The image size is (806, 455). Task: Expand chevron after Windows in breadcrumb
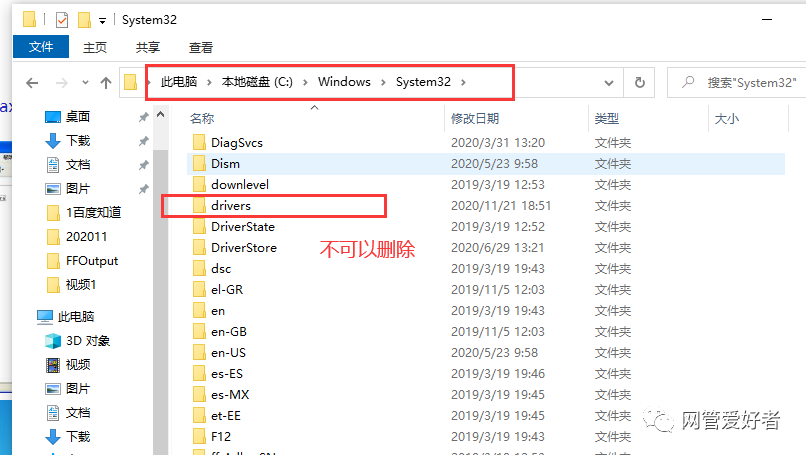[x=383, y=82]
